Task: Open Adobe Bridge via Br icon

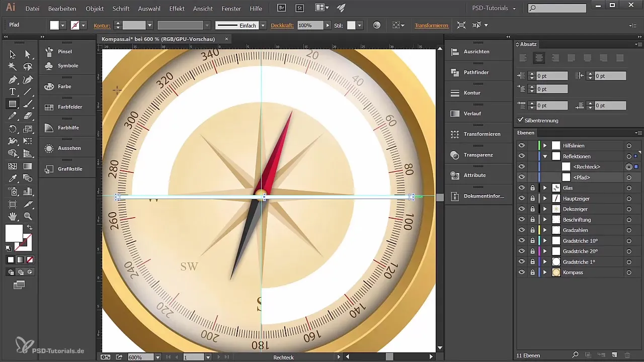Action: click(x=282, y=8)
